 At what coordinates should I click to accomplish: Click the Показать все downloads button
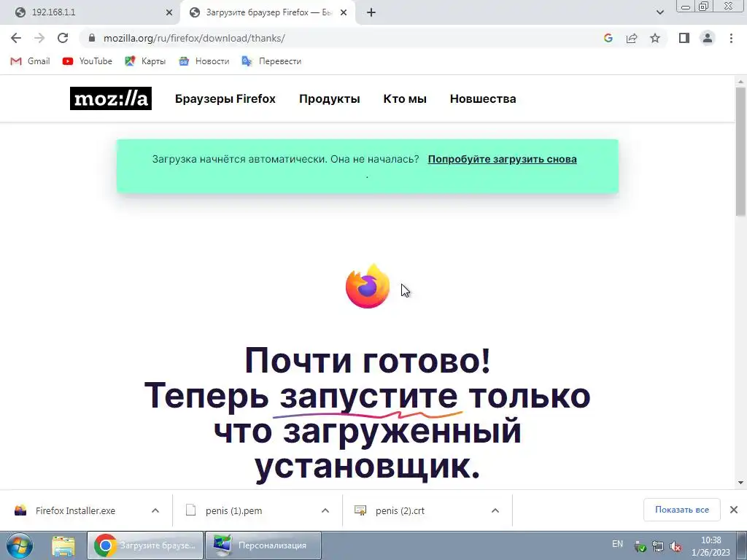coord(682,510)
